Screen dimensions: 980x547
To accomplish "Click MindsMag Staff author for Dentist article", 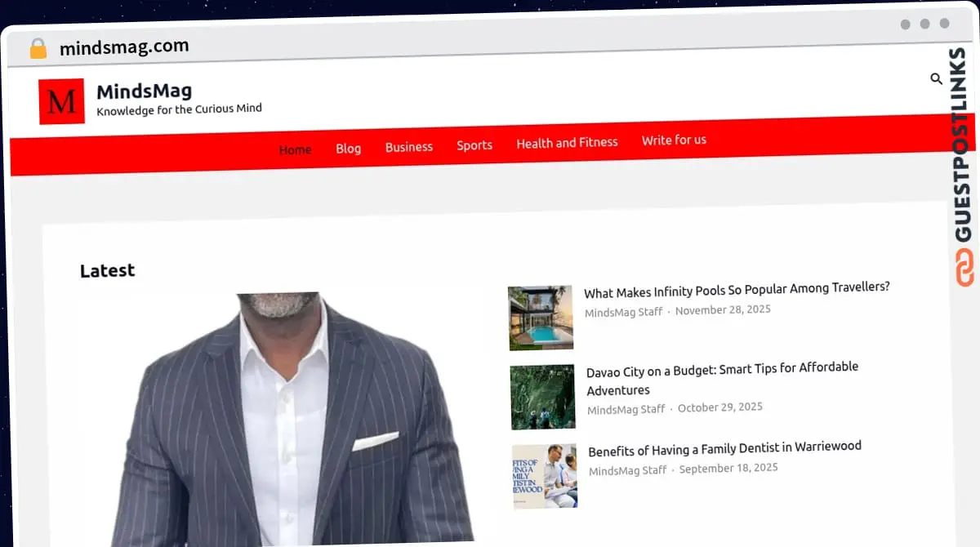I will (628, 470).
